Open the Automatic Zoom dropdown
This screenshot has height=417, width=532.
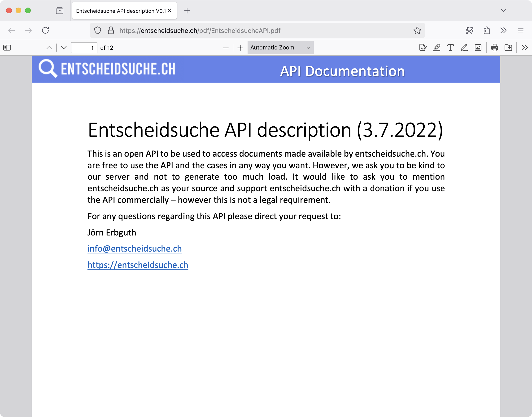[280, 48]
